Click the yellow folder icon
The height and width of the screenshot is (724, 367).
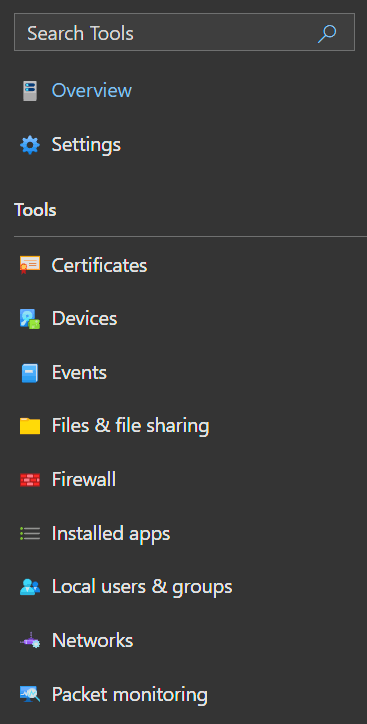pyautogui.click(x=30, y=426)
